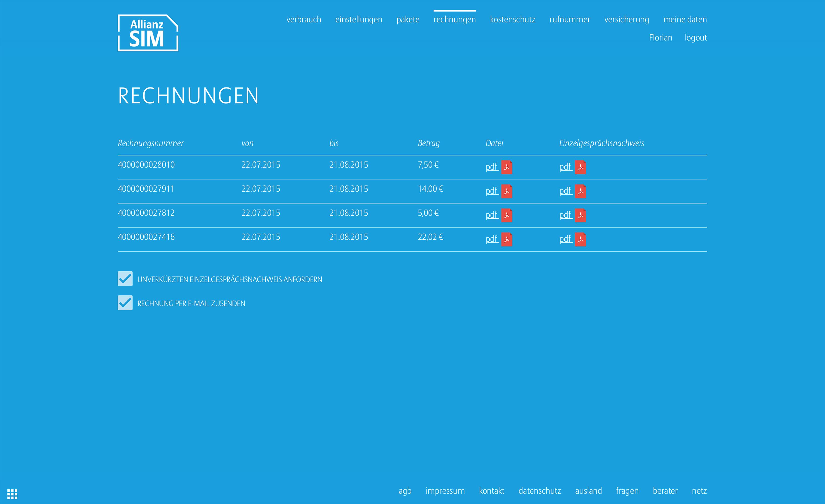Open the kostenschutz section
The image size is (825, 504).
point(513,19)
